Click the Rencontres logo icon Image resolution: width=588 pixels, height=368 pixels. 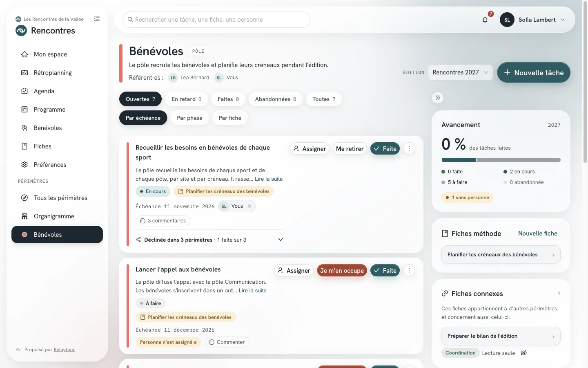21,31
